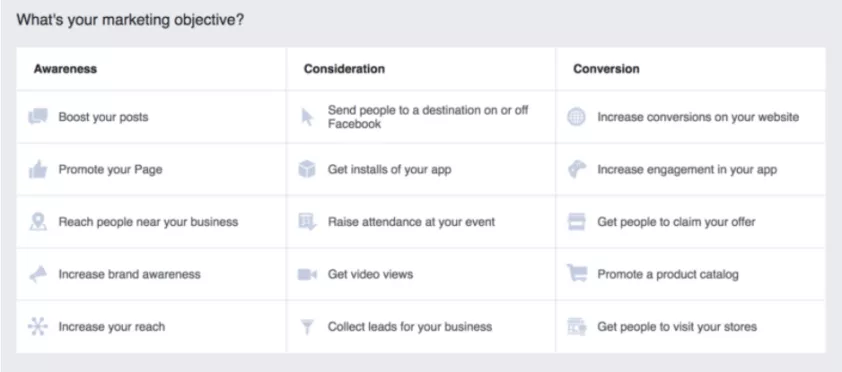Click the Conversion column header

click(606, 69)
